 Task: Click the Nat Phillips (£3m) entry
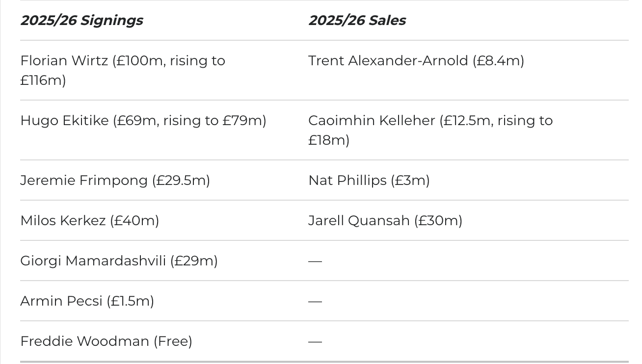[369, 181]
